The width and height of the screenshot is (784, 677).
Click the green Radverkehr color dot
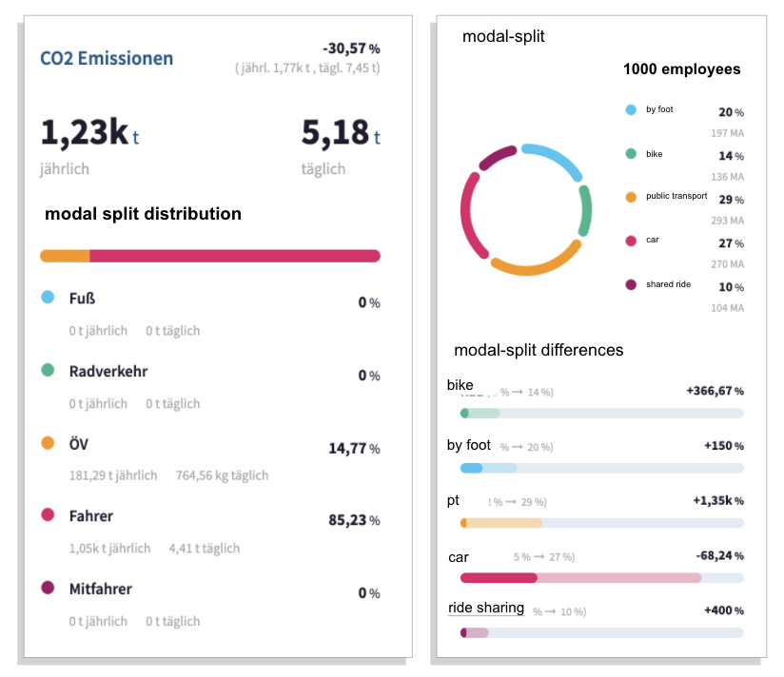[48, 370]
